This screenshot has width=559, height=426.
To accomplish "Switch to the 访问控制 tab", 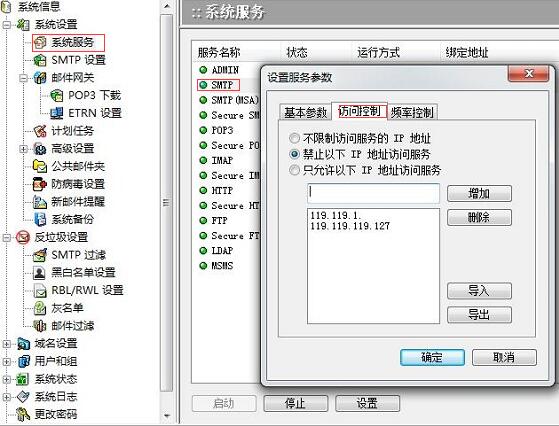I will (359, 111).
